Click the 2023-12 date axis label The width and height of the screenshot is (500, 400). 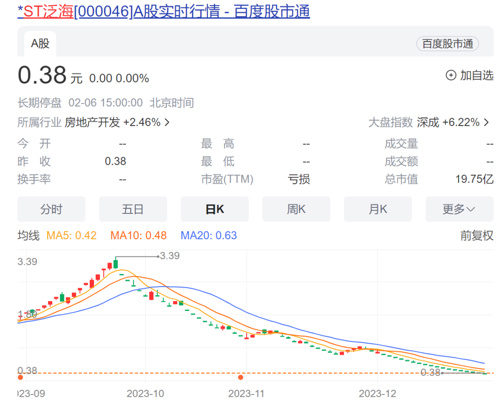377,394
